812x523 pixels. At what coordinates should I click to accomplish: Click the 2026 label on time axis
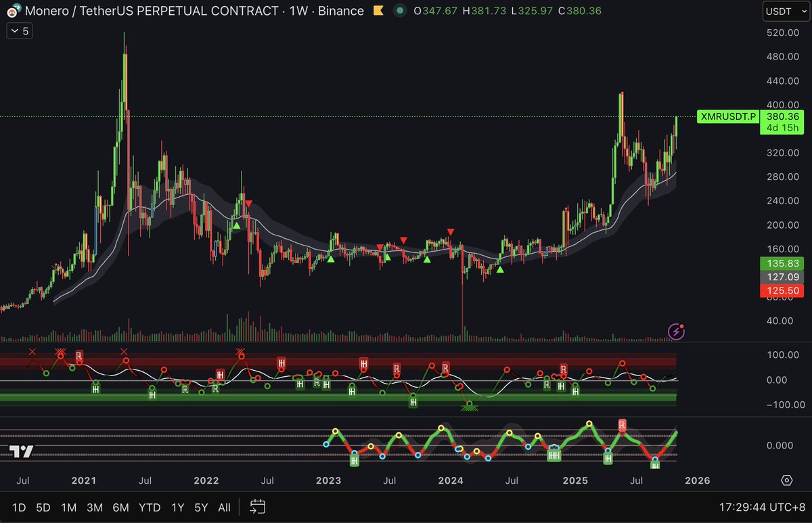tap(698, 480)
